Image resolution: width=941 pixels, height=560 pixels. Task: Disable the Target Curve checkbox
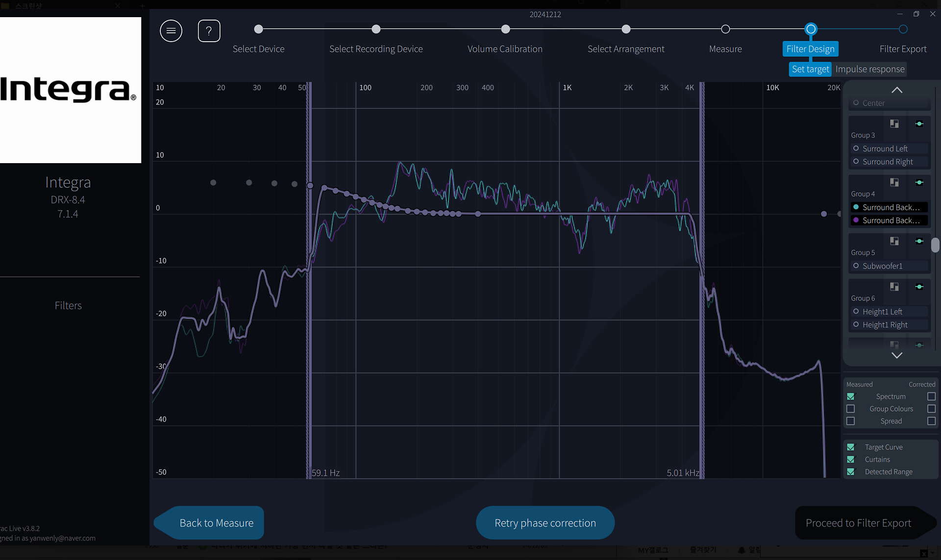pyautogui.click(x=851, y=447)
